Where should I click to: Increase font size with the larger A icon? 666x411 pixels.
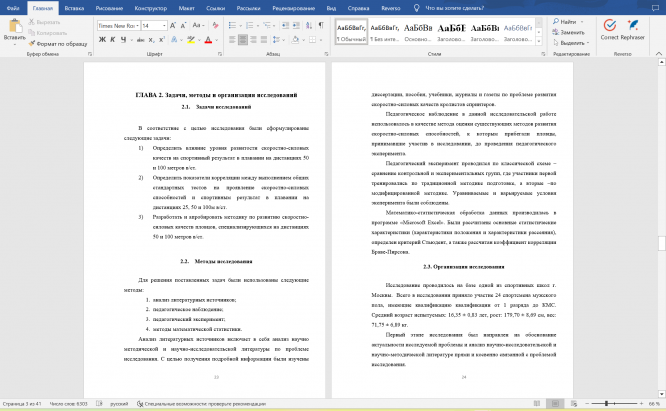[x=173, y=26]
